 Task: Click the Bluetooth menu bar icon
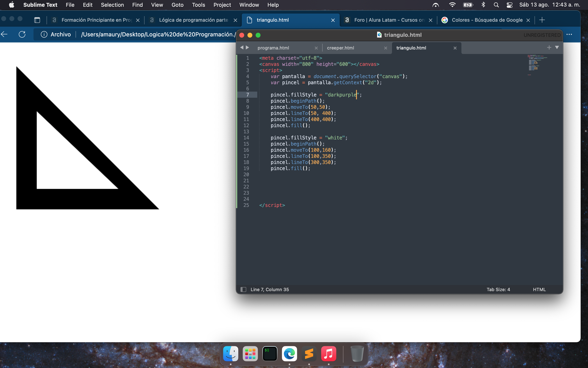(483, 5)
